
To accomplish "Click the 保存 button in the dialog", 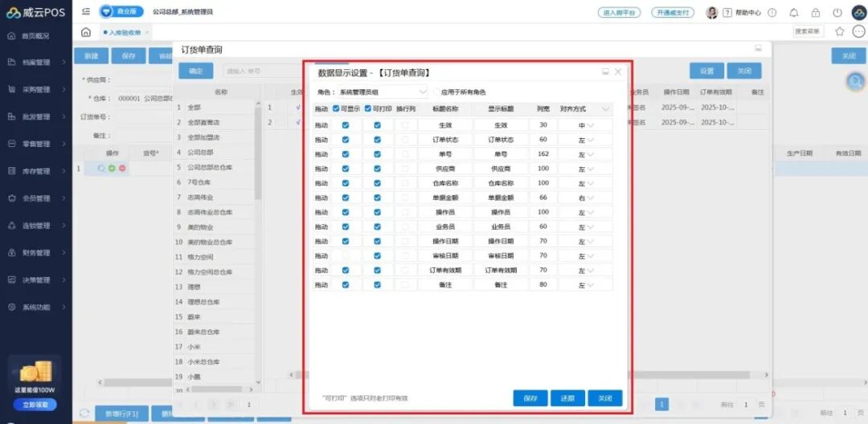I will (530, 398).
